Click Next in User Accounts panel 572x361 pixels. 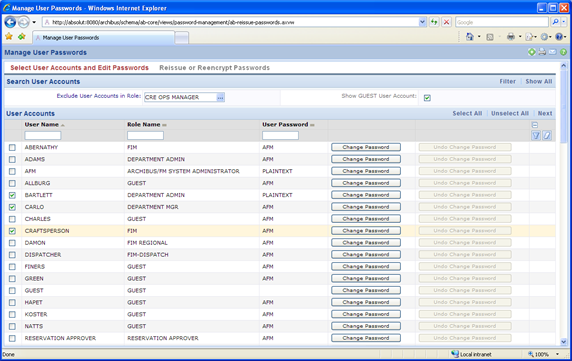pos(545,113)
